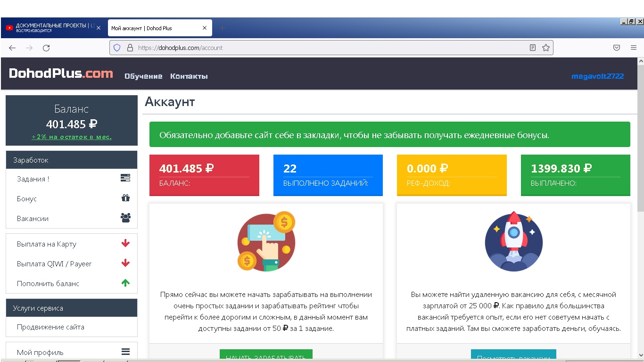Viewport: 644px width, 362px height.
Task: Click the address bar URL field
Action: click(330, 48)
